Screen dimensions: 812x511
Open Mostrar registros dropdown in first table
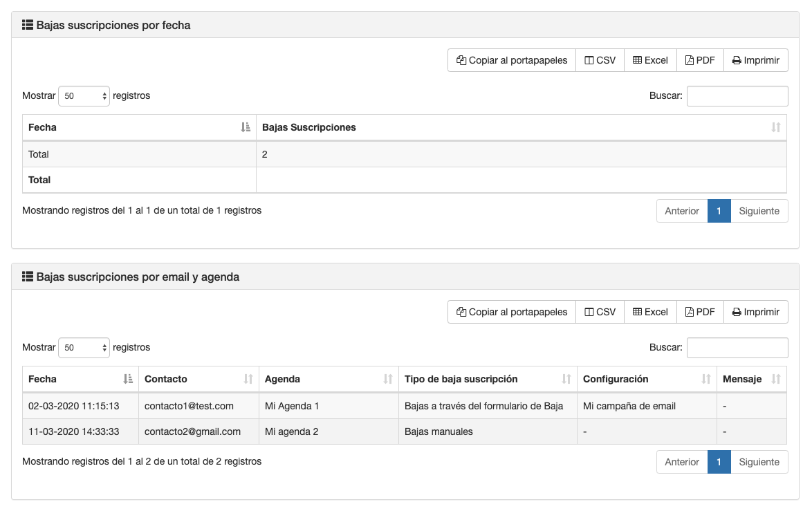point(84,96)
